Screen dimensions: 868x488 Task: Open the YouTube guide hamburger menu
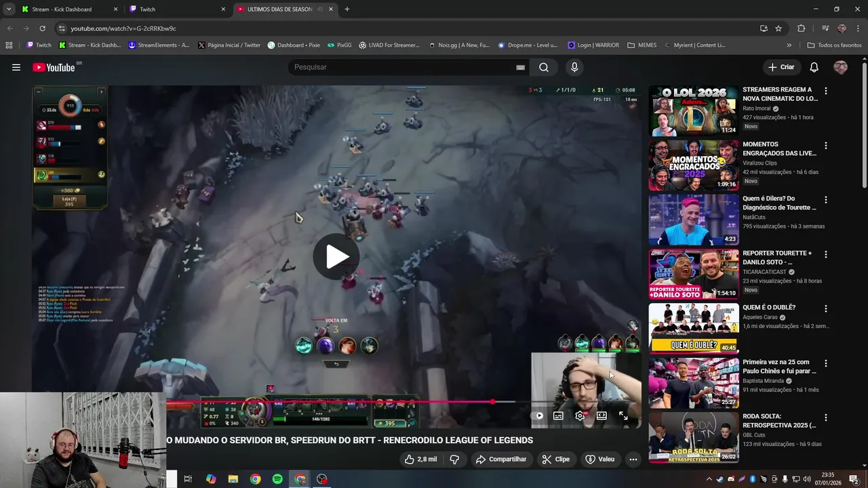click(x=16, y=67)
